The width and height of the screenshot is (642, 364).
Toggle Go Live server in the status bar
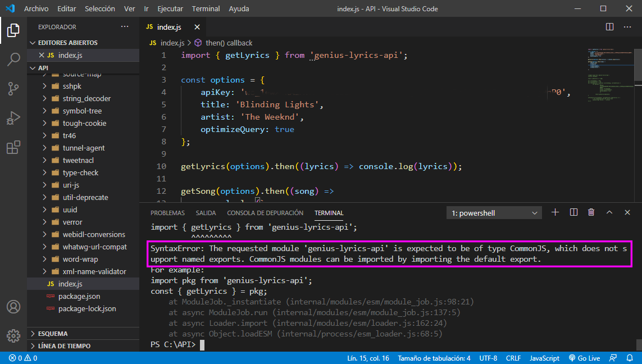(x=584, y=358)
